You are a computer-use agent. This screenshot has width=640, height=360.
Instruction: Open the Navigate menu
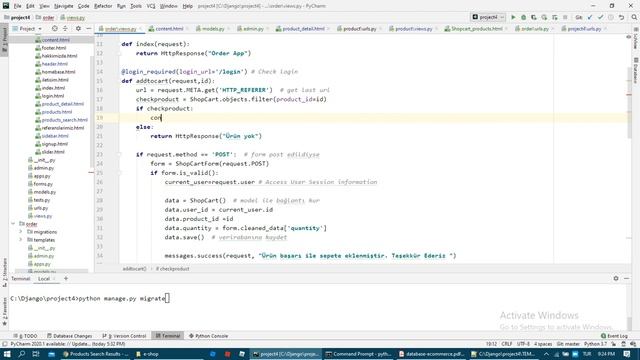pos(63,6)
